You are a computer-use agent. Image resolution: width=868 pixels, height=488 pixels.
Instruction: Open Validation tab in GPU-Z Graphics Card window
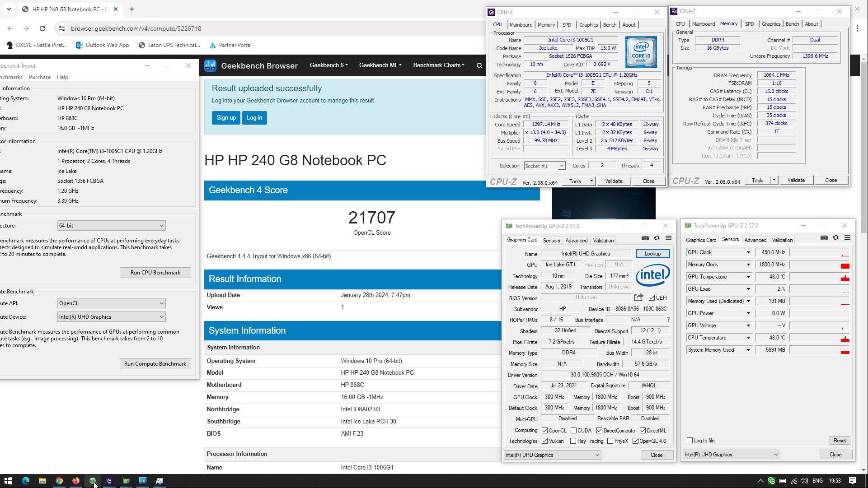click(603, 241)
